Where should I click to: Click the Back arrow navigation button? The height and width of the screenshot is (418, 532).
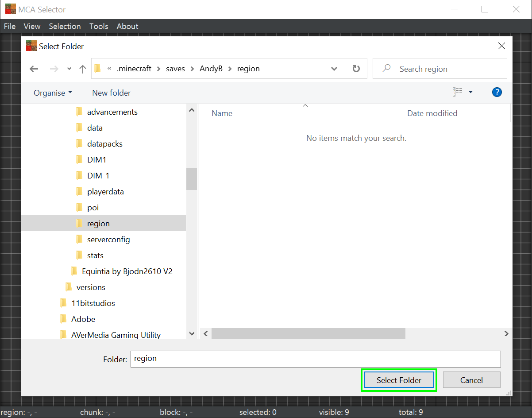click(x=34, y=69)
